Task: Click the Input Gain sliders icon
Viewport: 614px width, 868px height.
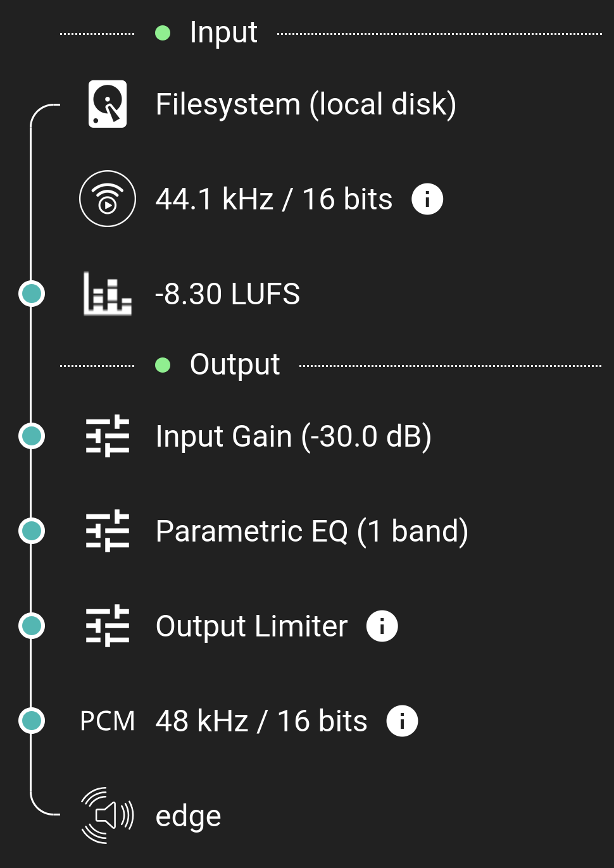Action: (x=108, y=436)
